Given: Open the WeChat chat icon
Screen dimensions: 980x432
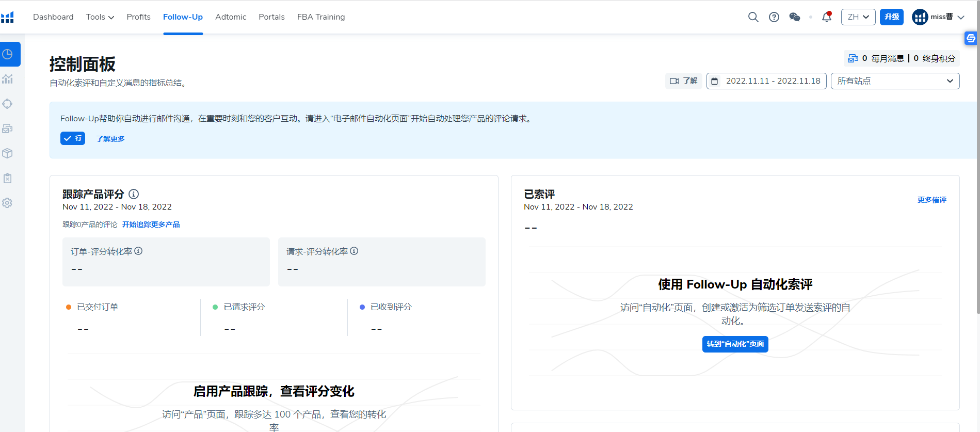Looking at the screenshot, I should click(x=795, y=17).
